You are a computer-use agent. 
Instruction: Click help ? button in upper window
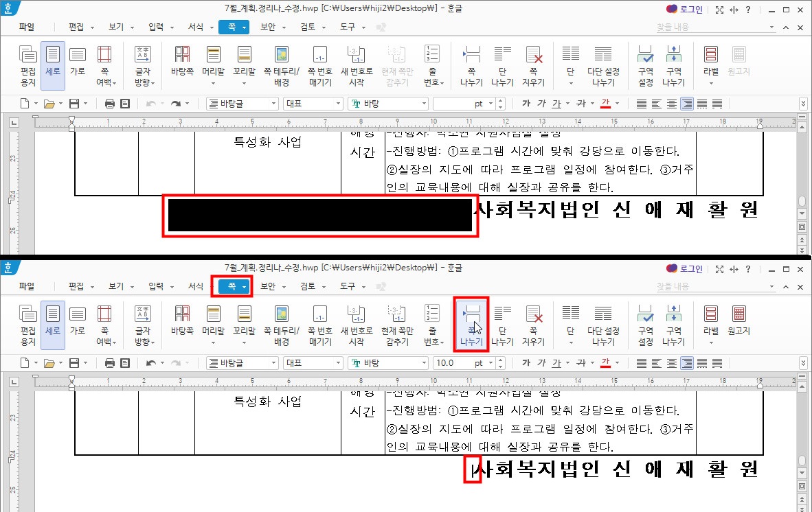pyautogui.click(x=748, y=10)
